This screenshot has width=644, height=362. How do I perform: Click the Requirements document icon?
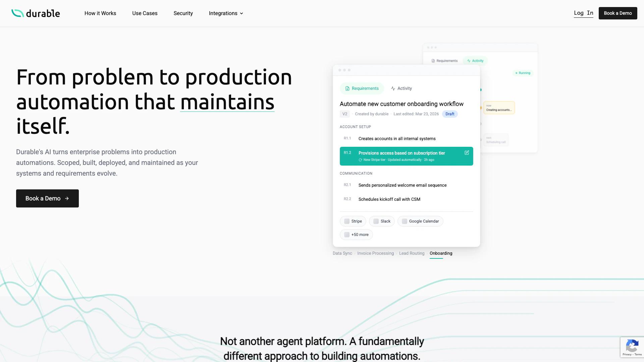pyautogui.click(x=347, y=88)
